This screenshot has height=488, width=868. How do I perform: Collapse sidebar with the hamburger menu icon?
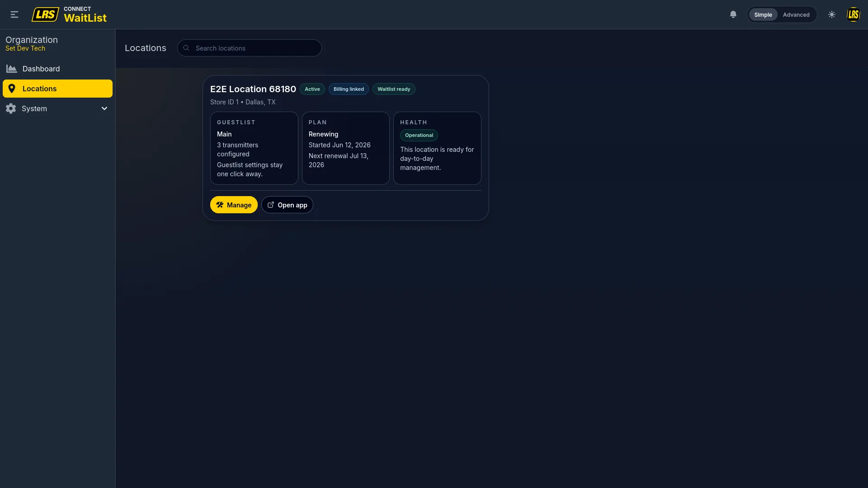tap(14, 14)
